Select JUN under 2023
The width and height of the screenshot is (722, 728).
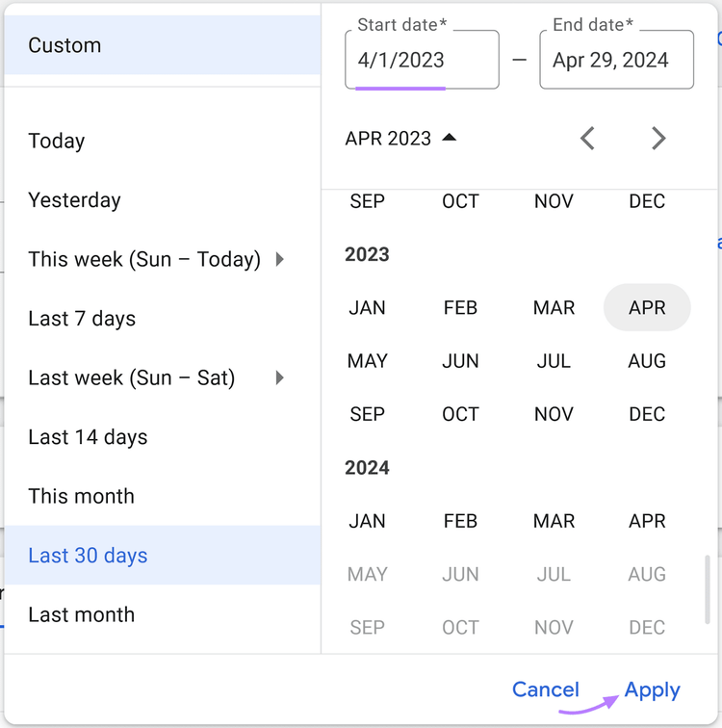[x=460, y=361]
